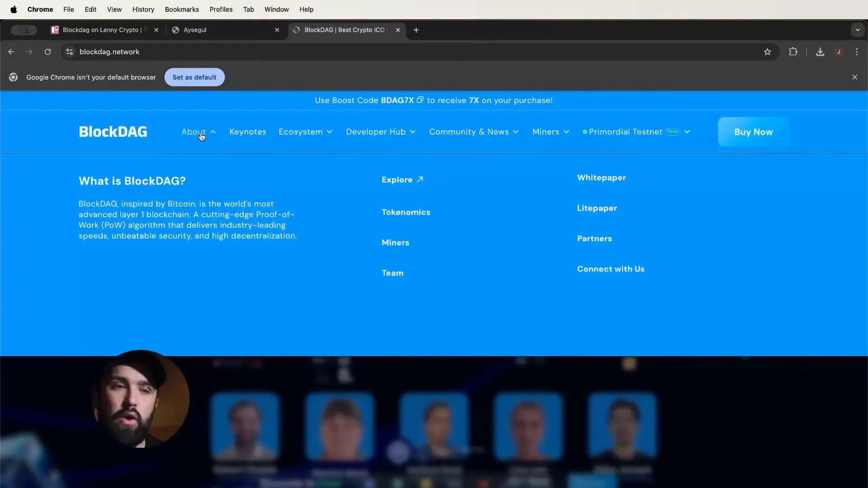
Task: Open the Keynotes page
Action: [x=248, y=132]
